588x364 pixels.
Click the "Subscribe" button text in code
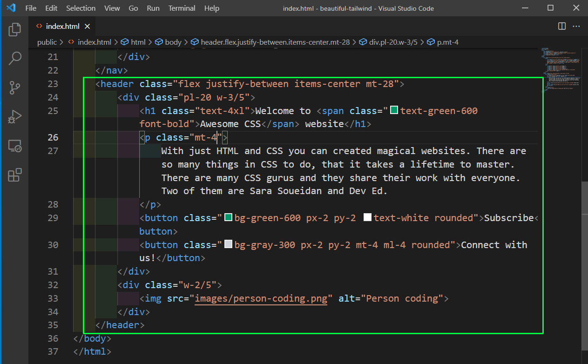point(509,218)
